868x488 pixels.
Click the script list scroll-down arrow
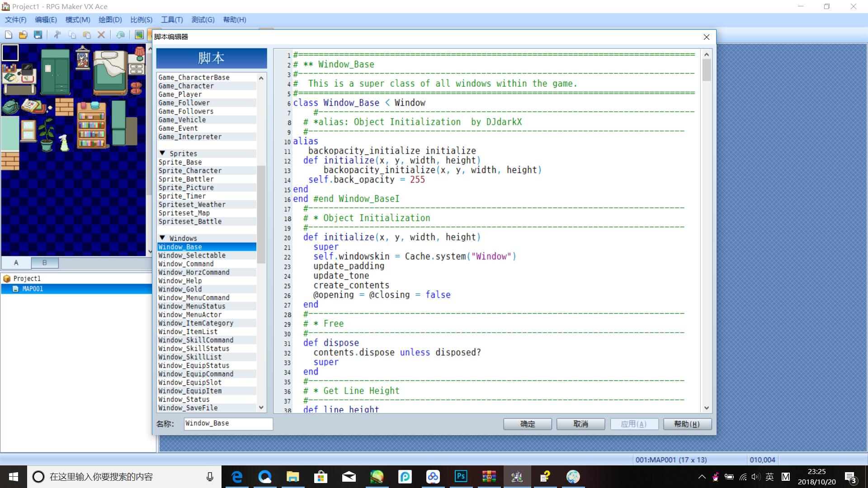(x=261, y=408)
